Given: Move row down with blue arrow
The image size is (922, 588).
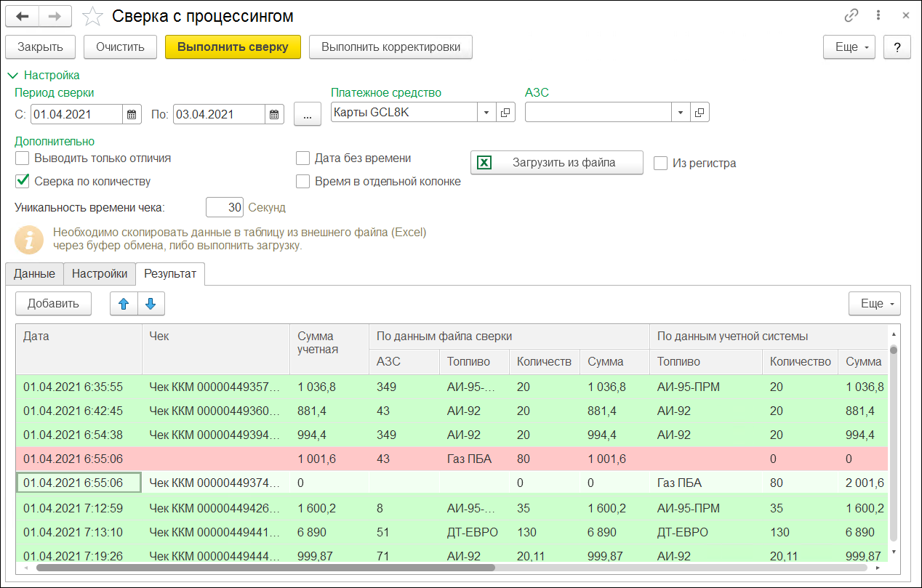Looking at the screenshot, I should click(151, 304).
